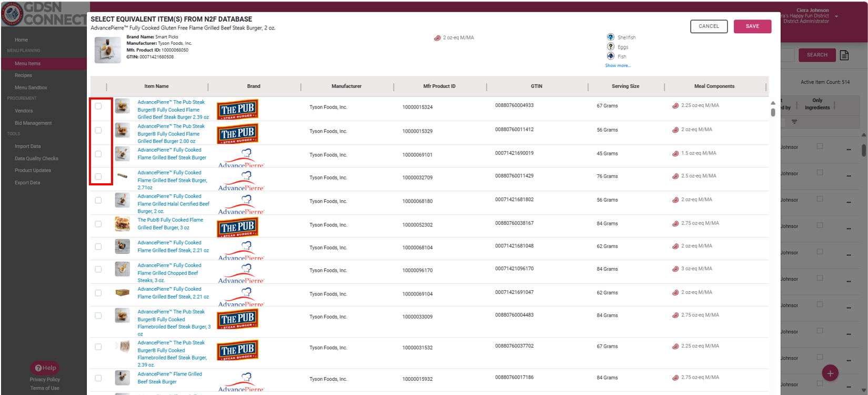868x395 pixels.
Task: Sort by GTIN column header
Action: pos(537,86)
